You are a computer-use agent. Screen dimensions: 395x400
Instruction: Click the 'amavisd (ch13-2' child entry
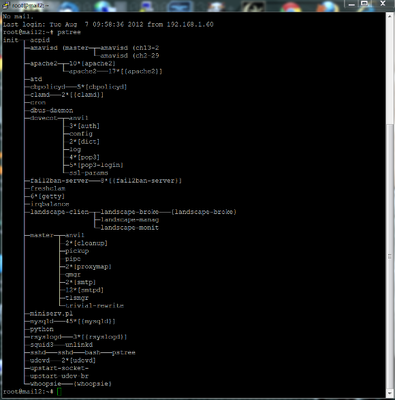[130, 48]
